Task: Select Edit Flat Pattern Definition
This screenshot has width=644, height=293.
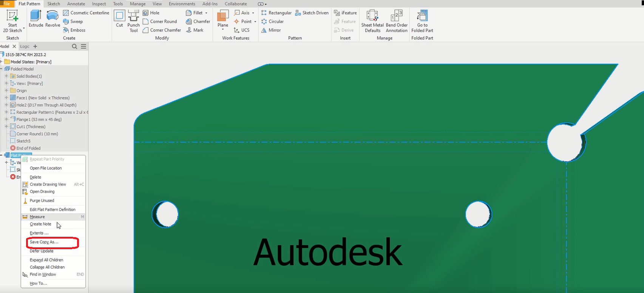Action: (x=53, y=210)
